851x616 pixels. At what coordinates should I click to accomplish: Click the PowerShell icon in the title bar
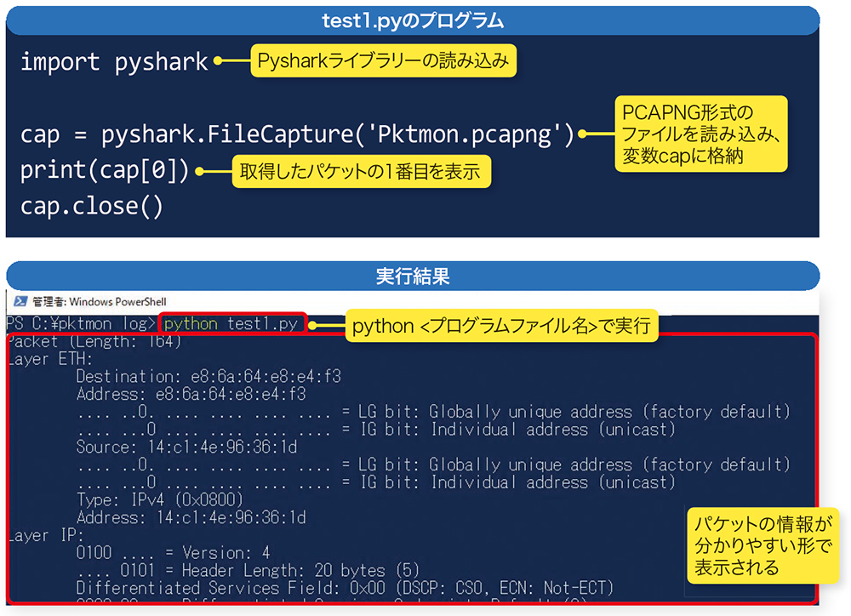(21, 301)
